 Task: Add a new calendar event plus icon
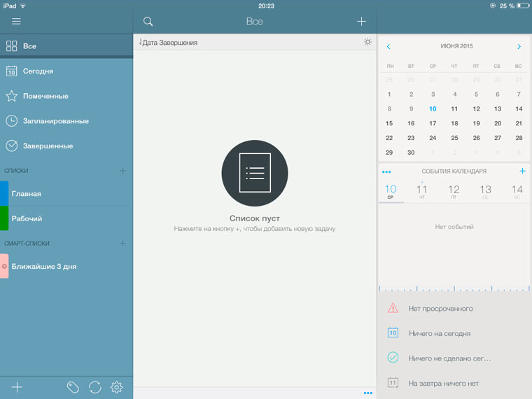click(x=522, y=171)
